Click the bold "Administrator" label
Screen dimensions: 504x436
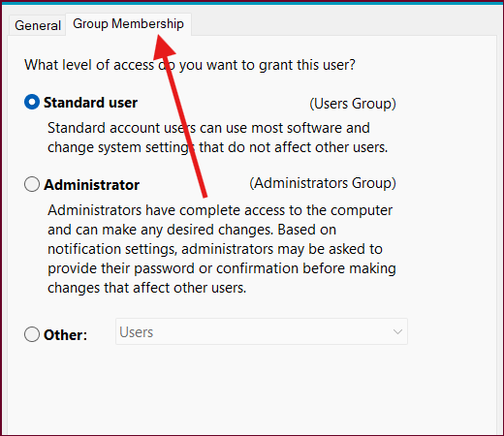pyautogui.click(x=91, y=185)
